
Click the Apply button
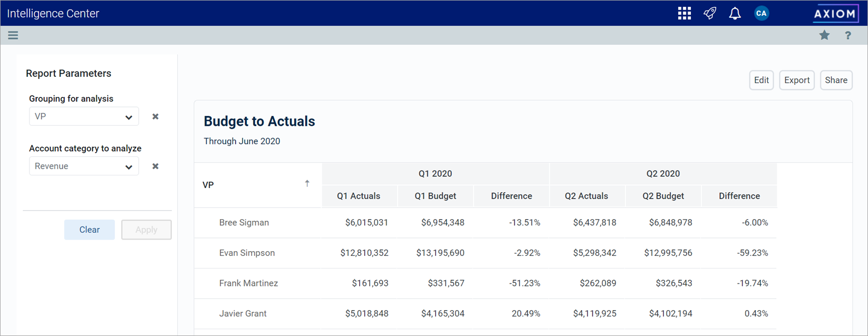pyautogui.click(x=146, y=230)
